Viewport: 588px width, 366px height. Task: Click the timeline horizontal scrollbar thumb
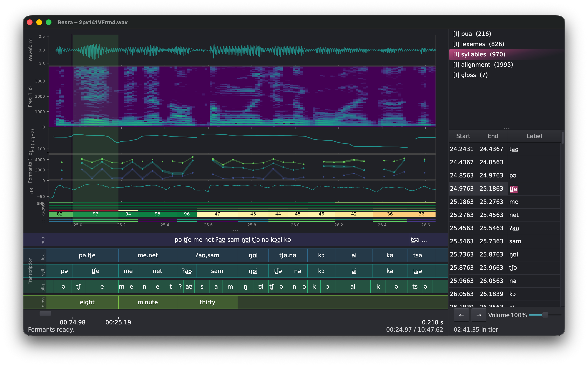pyautogui.click(x=45, y=313)
